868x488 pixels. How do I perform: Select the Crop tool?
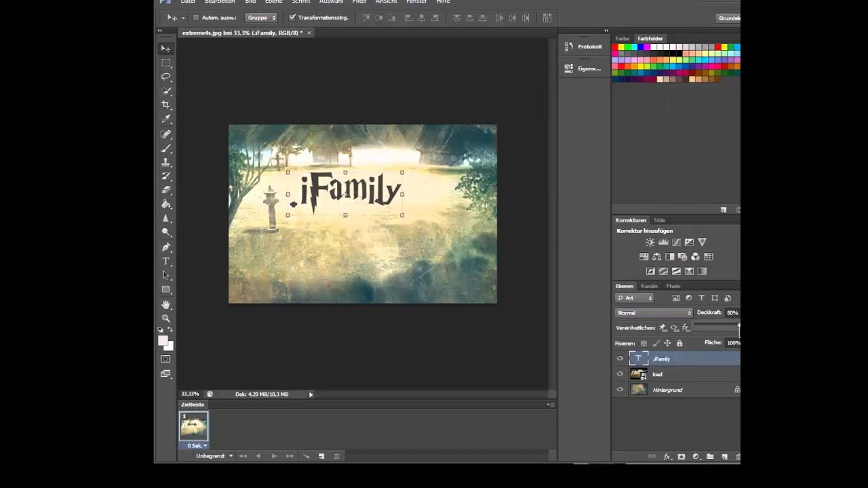[x=166, y=105]
